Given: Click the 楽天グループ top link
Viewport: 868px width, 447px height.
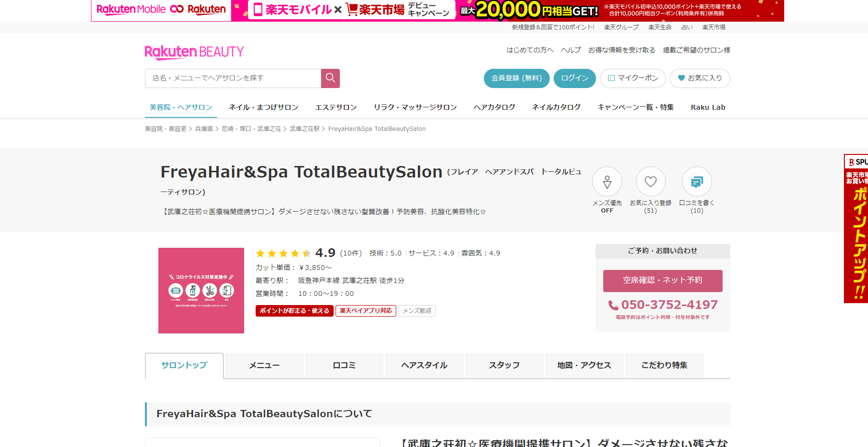Looking at the screenshot, I should pyautogui.click(x=622, y=27).
